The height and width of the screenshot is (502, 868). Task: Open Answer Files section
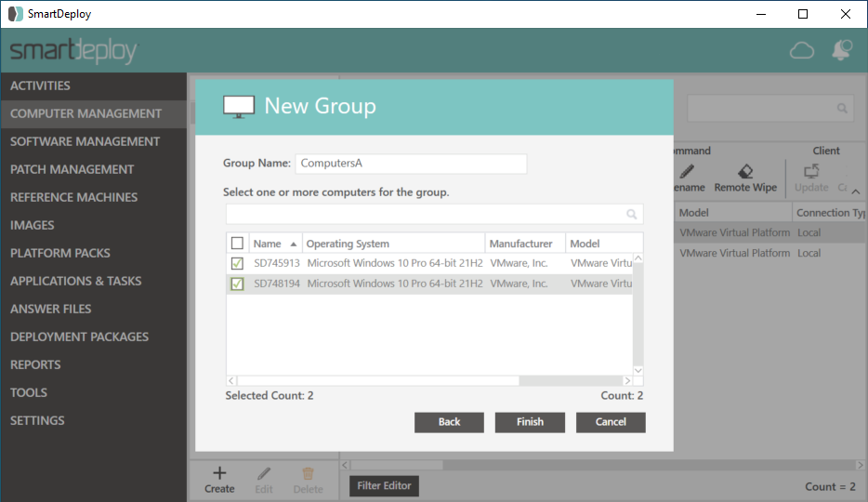coord(94,309)
